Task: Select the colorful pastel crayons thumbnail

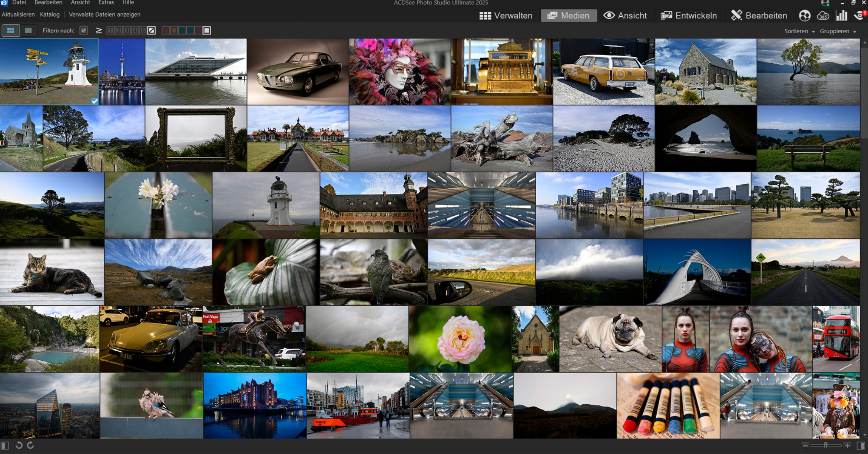Action: tap(668, 406)
